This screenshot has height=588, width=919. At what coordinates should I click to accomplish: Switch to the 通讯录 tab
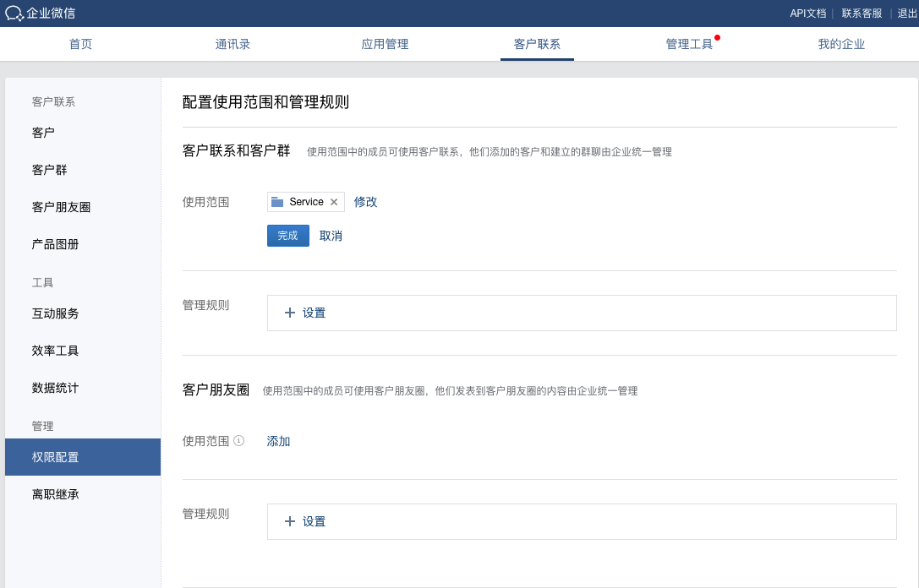pyautogui.click(x=232, y=44)
